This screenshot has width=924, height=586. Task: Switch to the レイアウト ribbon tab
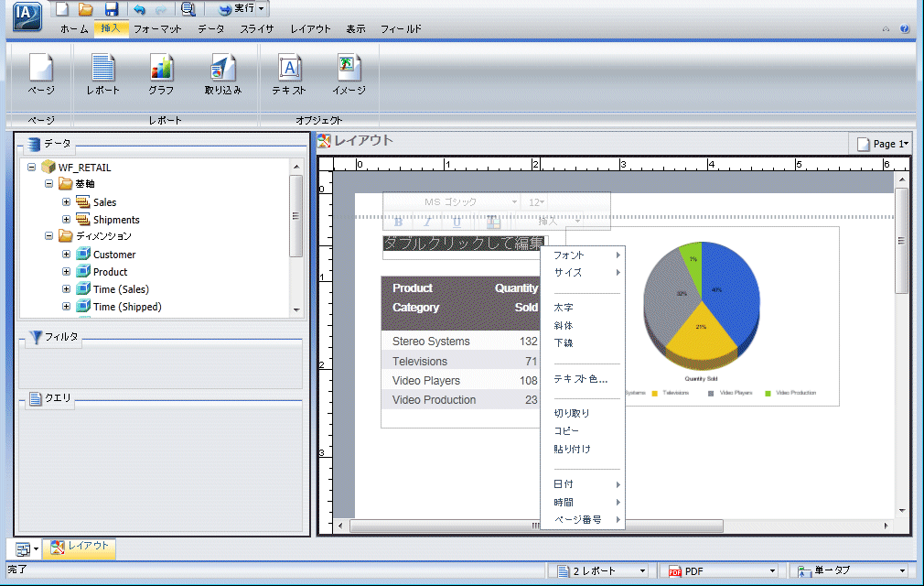click(x=310, y=29)
